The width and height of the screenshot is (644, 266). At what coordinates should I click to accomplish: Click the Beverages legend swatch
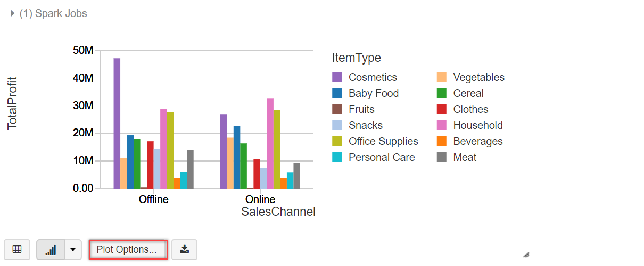[x=441, y=141]
